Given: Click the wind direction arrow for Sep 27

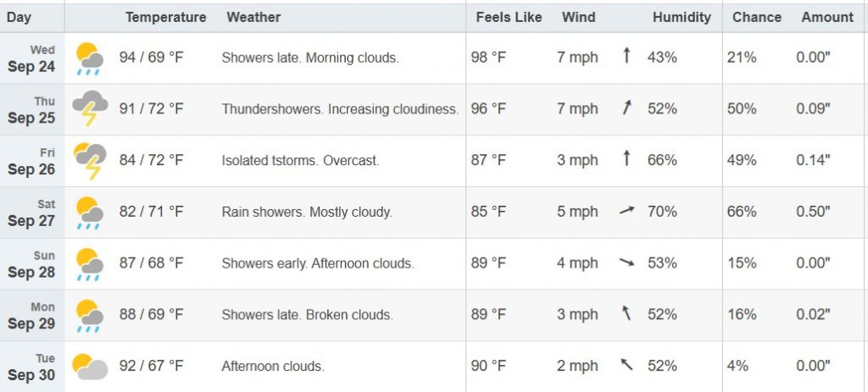Looking at the screenshot, I should point(626,211).
